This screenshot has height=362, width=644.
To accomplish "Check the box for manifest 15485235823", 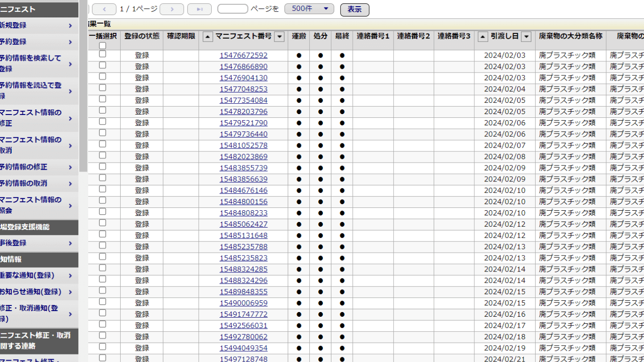I will (x=102, y=257).
